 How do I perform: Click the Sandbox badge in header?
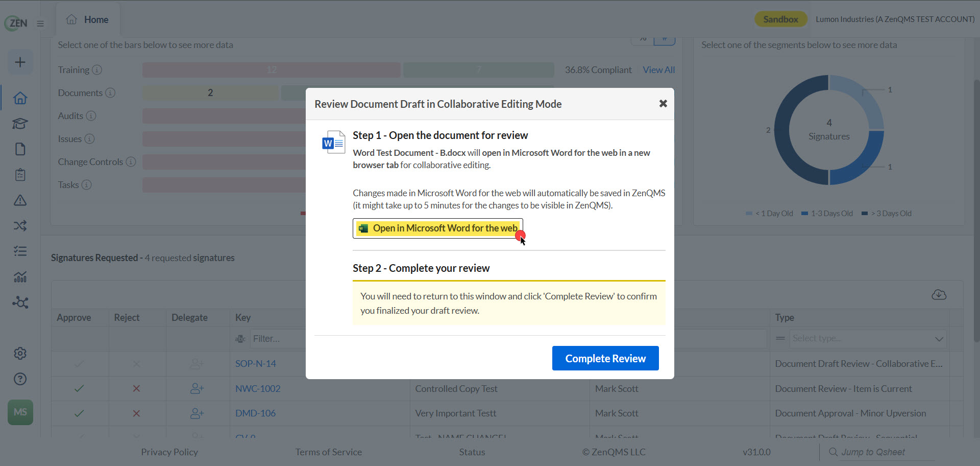780,19
